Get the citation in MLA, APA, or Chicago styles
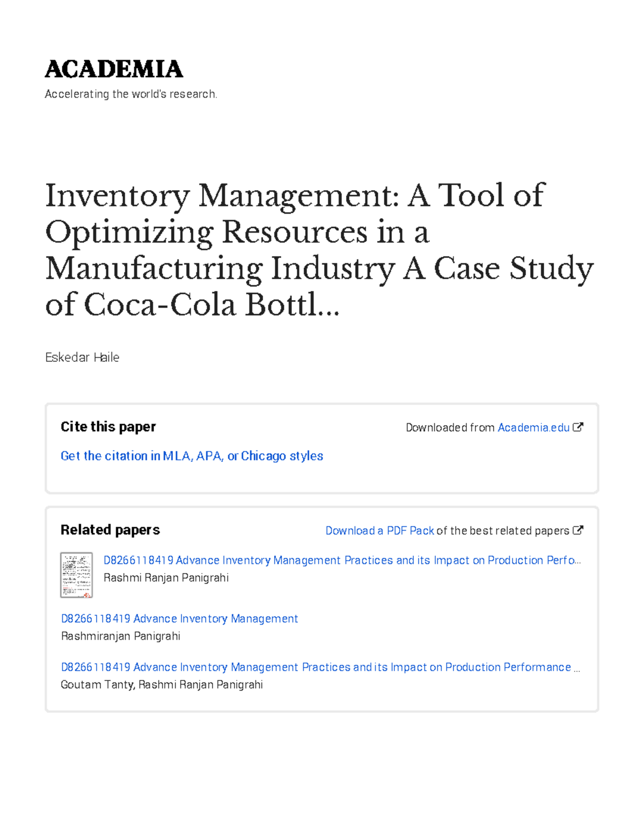 click(192, 456)
